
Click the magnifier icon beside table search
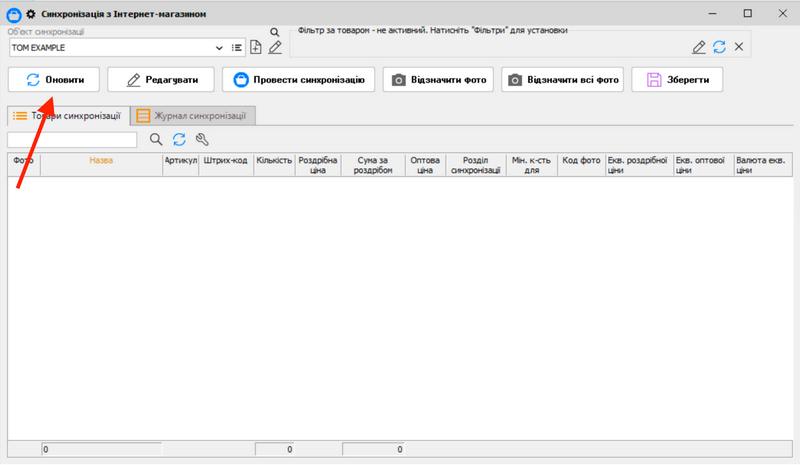pyautogui.click(x=155, y=140)
